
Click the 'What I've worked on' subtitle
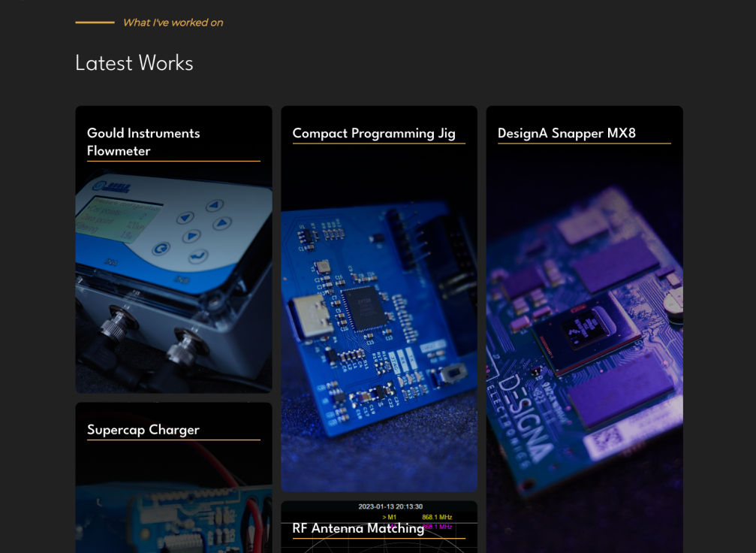[x=173, y=23]
